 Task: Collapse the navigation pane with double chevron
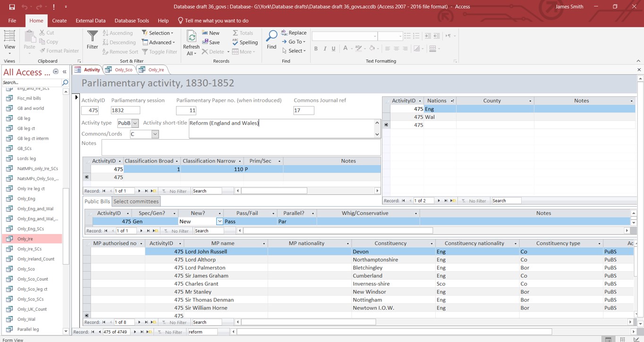pos(65,72)
